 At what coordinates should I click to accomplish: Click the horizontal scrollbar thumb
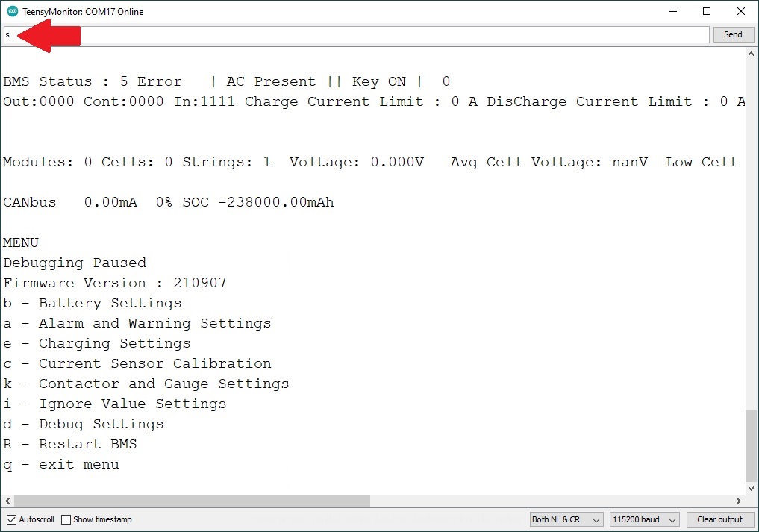[192, 501]
